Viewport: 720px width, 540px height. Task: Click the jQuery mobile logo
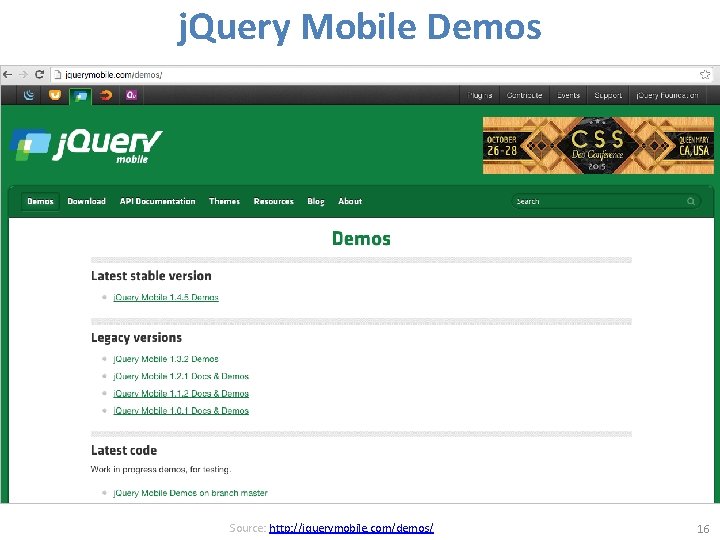(x=86, y=146)
